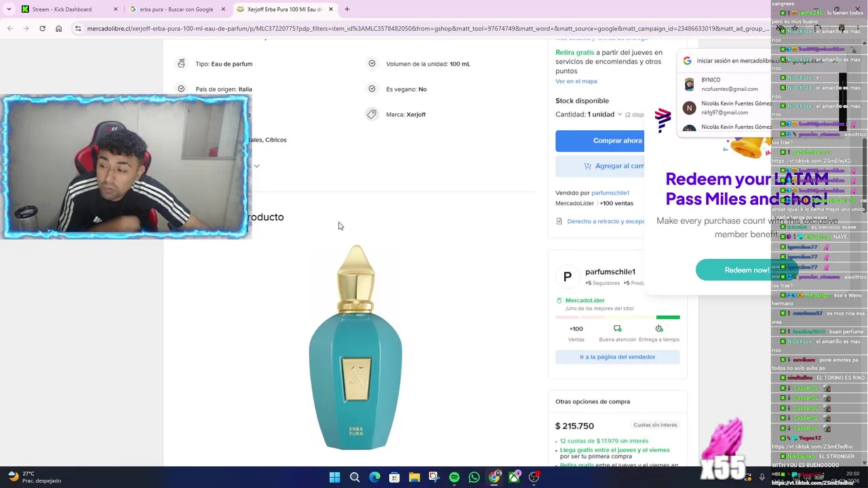
Task: Expand the product characteristics chevron
Action: [x=256, y=166]
